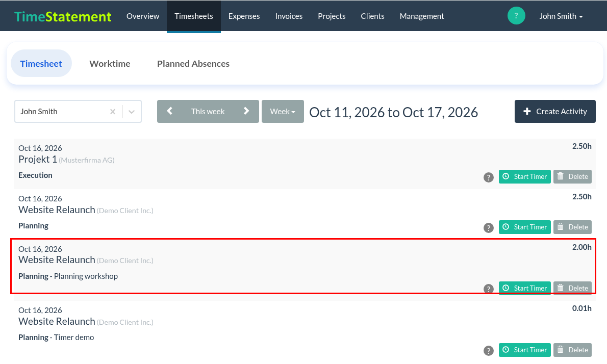
Task: Go to previous week with left arrow
Action: [169, 112]
